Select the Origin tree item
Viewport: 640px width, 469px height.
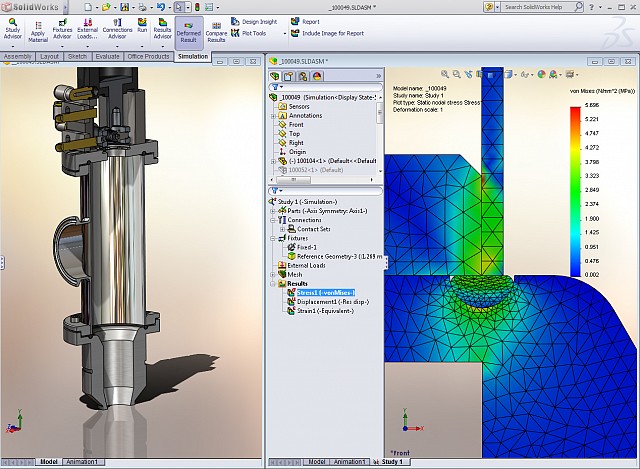point(298,151)
